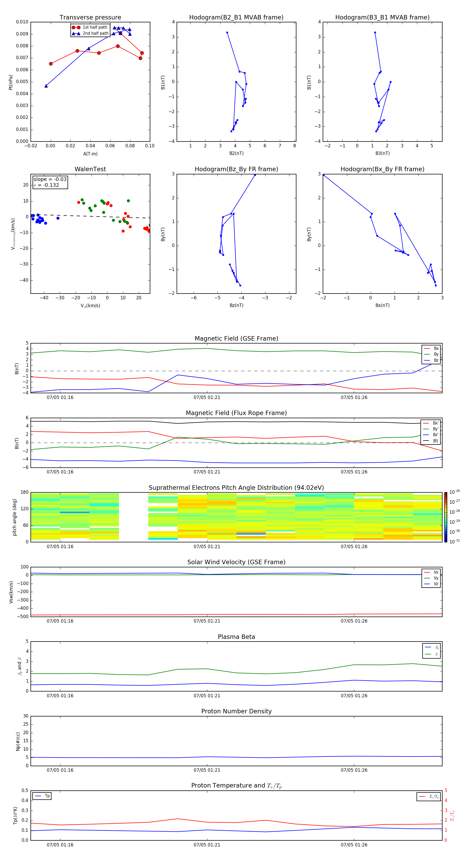Click the "Bz(nT)" x-axis label
Viewport: 473px width, 868px height.
(x=236, y=306)
